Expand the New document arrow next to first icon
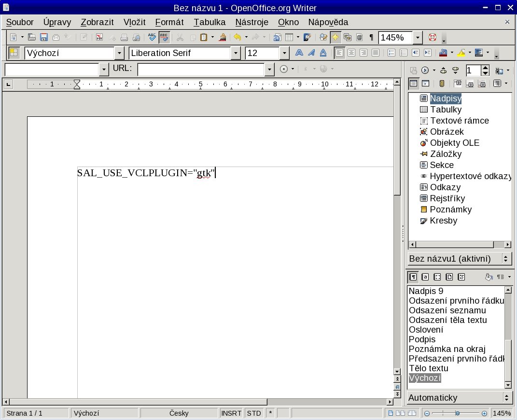Screen dimensions: 517x420 22,37
